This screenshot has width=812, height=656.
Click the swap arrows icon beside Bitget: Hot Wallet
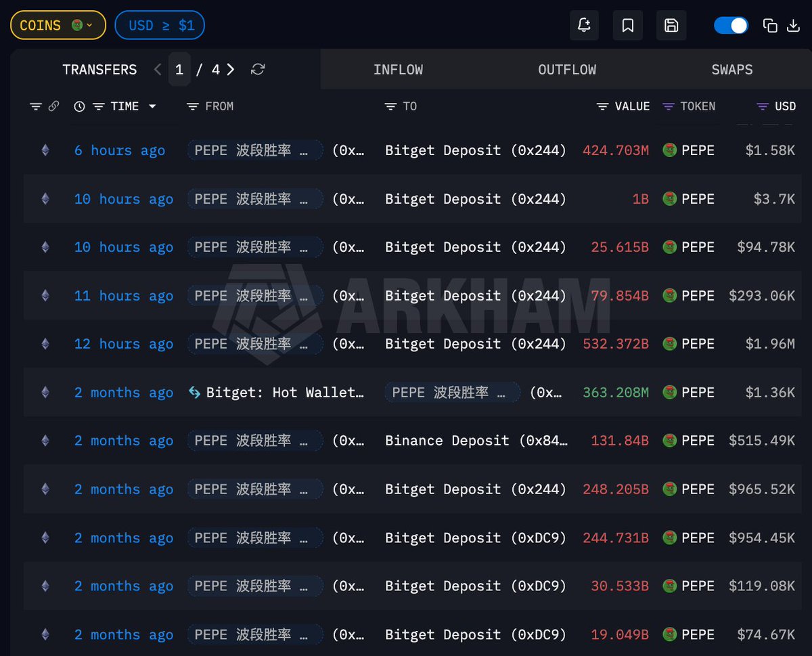click(x=194, y=393)
